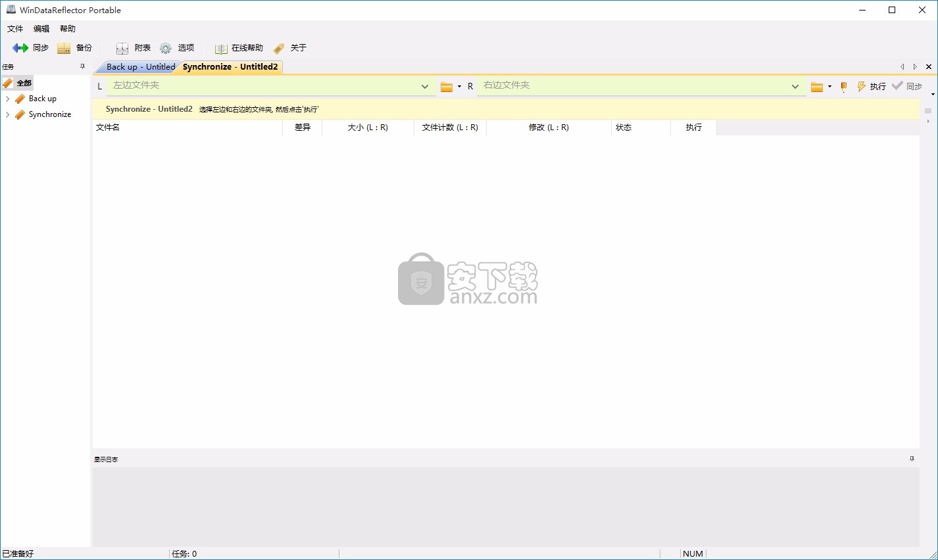Select the Back up tree label

tap(43, 99)
